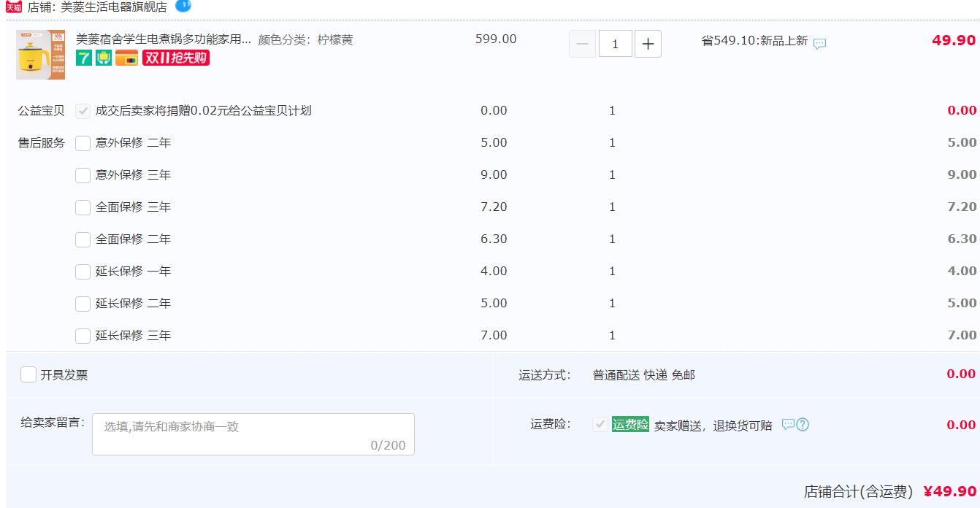Screen dimensions: 980x508
Task: Click the 0/200 character counter
Action: click(388, 445)
